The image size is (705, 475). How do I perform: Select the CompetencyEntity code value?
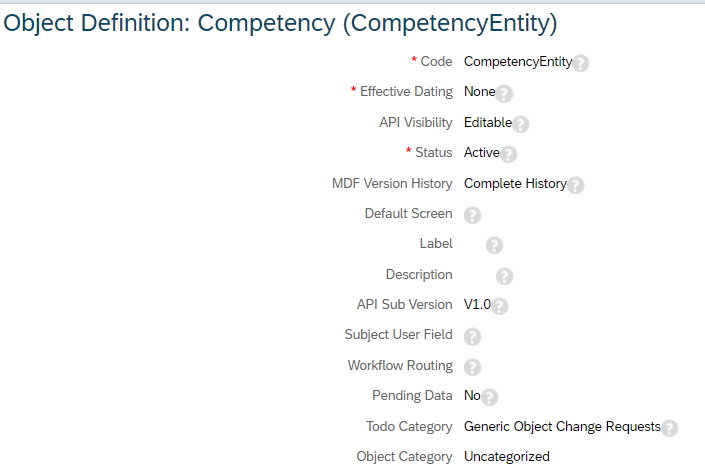point(518,62)
